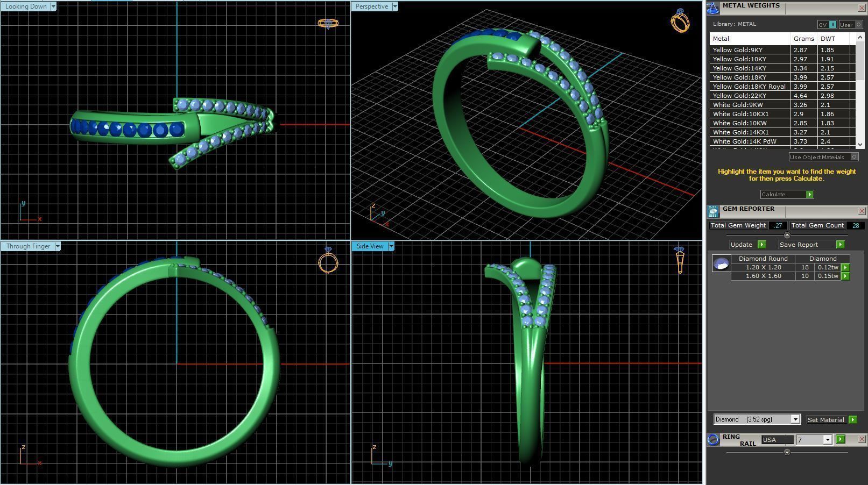Viewport: 868px width, 485px height.
Task: Select the Looking Down viewport label
Action: [x=26, y=6]
